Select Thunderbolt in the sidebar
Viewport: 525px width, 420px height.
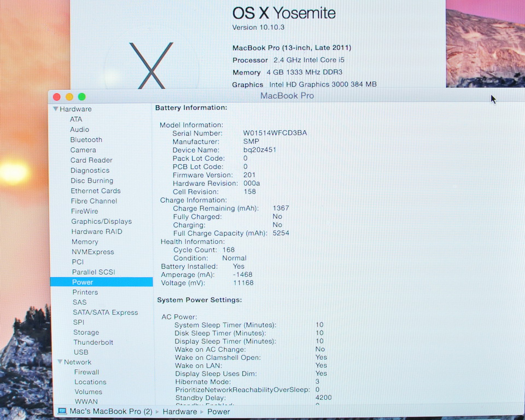pos(94,342)
